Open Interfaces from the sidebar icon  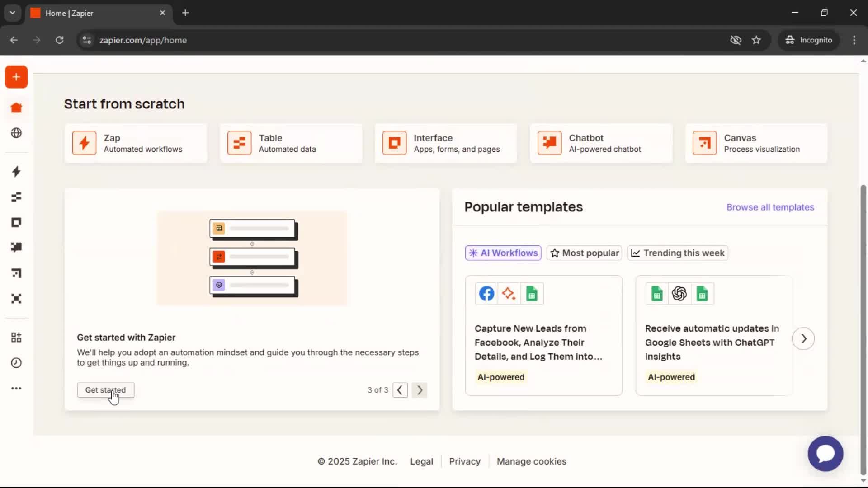pyautogui.click(x=16, y=222)
